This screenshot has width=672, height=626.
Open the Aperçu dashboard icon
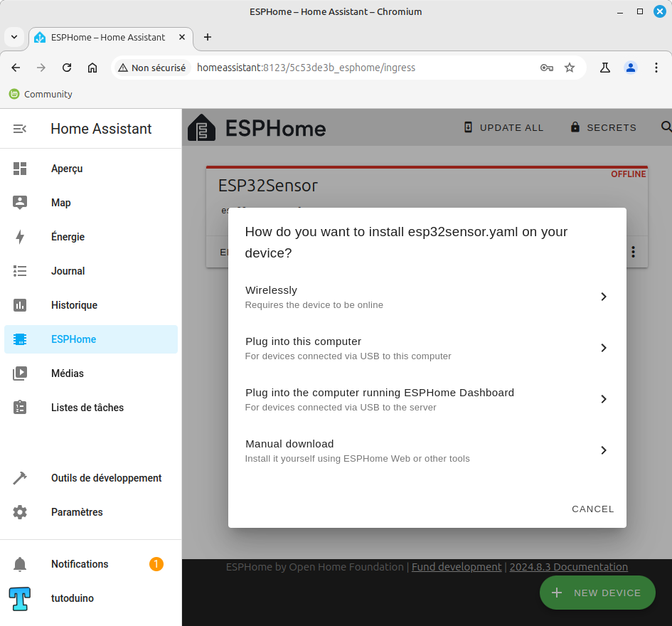[20, 169]
